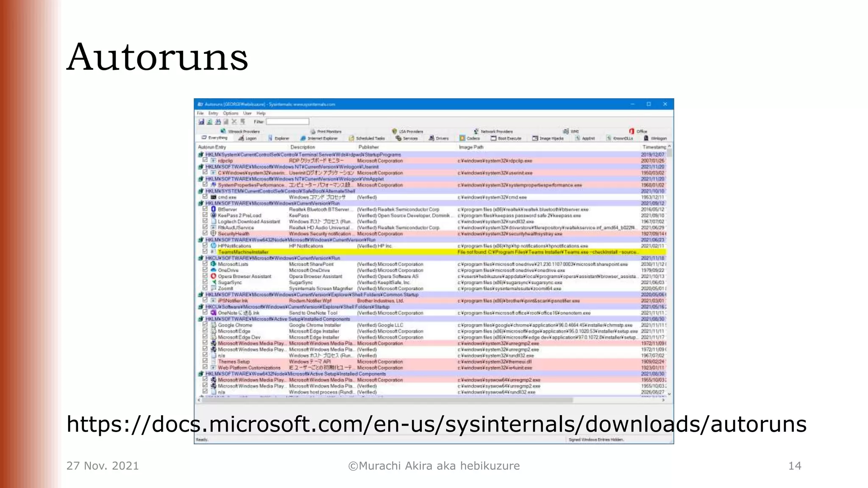The height and width of the screenshot is (488, 868).
Task: Click the Bluetooth icon beside BtServer
Action: (214, 209)
